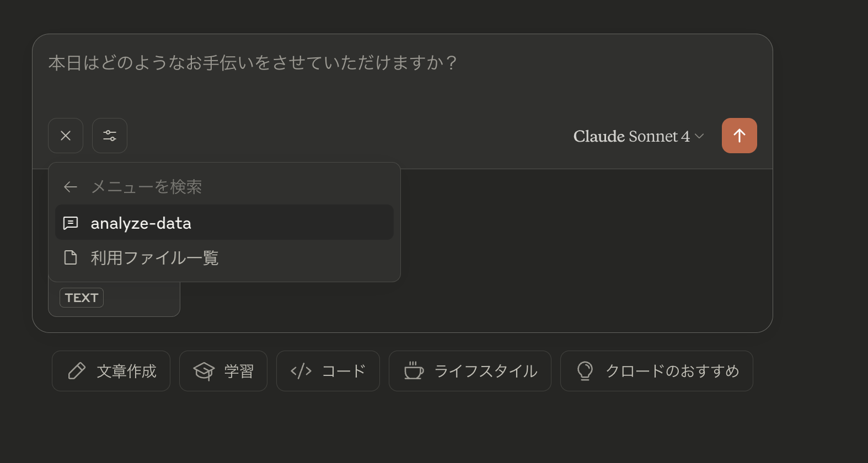
Task: Click the code brackets icon on コード
Action: pos(301,371)
